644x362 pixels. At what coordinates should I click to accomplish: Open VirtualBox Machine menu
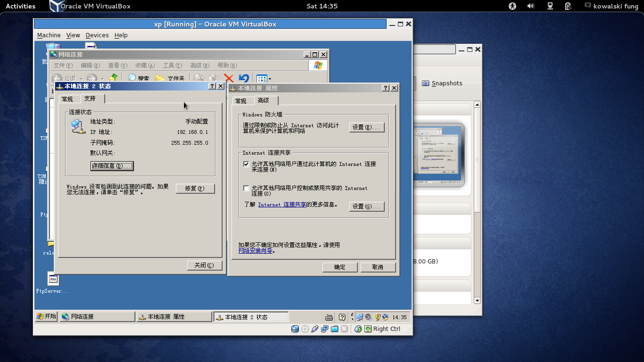point(49,35)
